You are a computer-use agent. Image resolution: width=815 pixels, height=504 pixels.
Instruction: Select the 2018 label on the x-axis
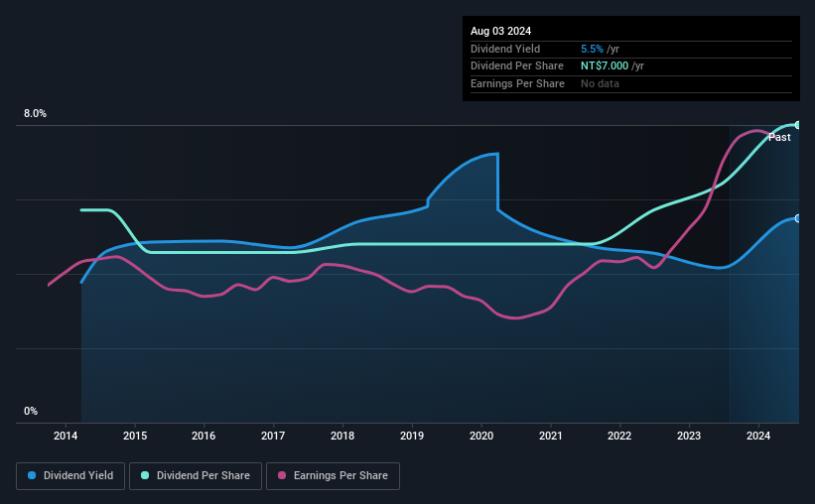342,436
